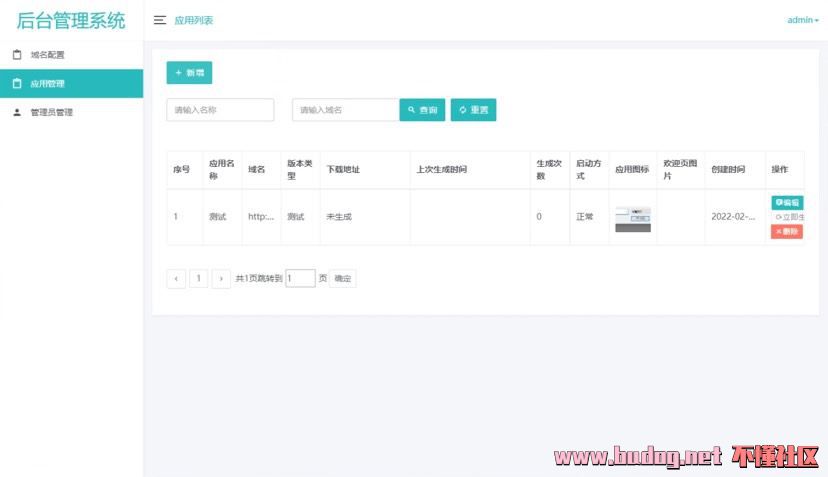Click the 域名配置 clipboard icon in sidebar
Screen dimensions: 828x477
pyautogui.click(x=17, y=55)
